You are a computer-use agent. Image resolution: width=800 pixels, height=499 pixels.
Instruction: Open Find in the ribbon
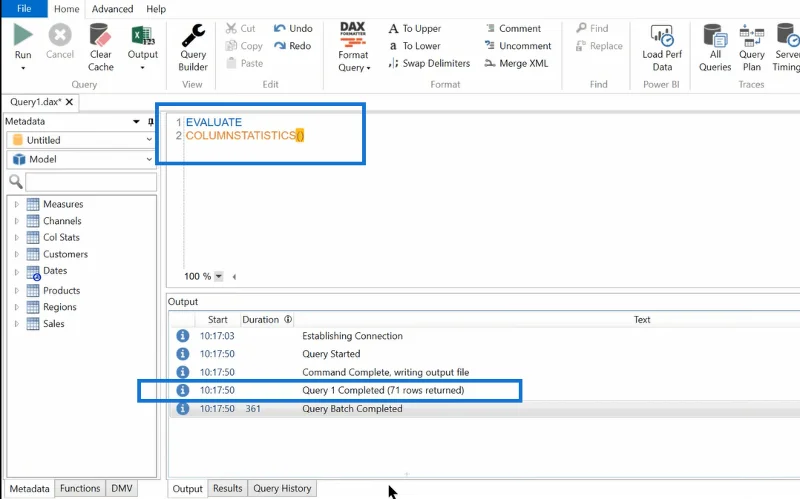point(592,29)
